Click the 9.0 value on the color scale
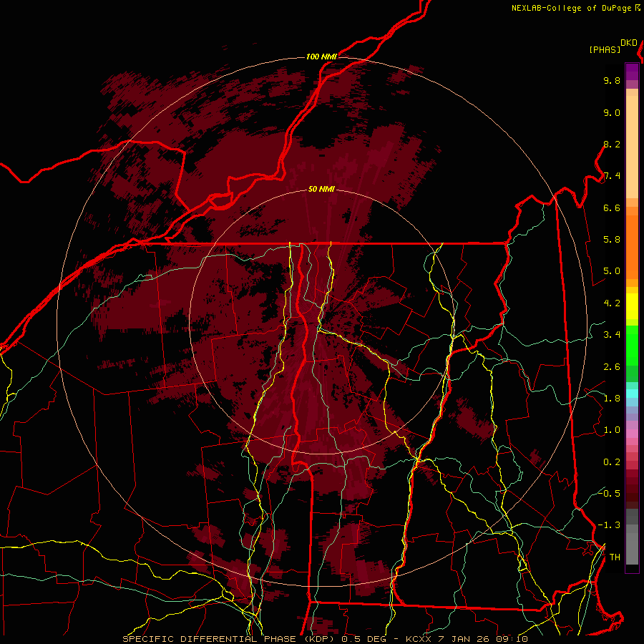 (612, 112)
